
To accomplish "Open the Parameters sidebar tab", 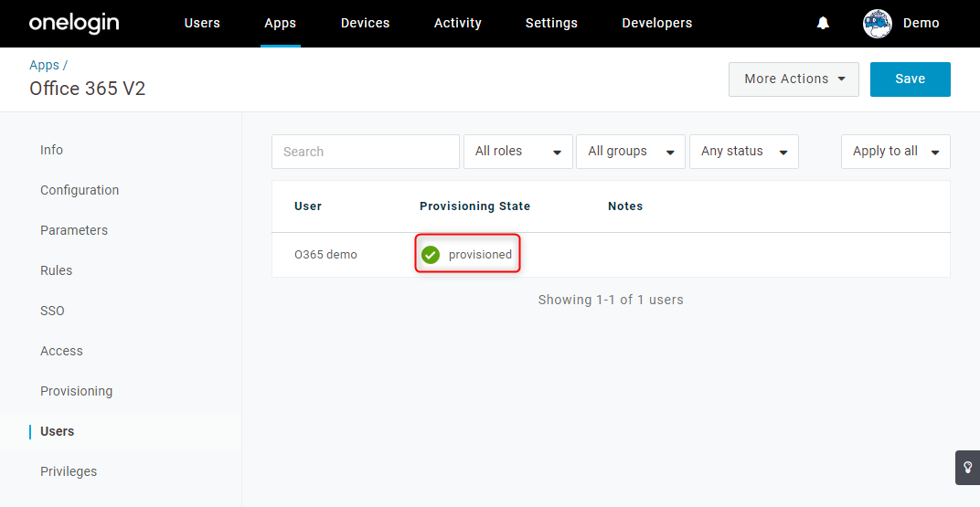I will click(74, 230).
